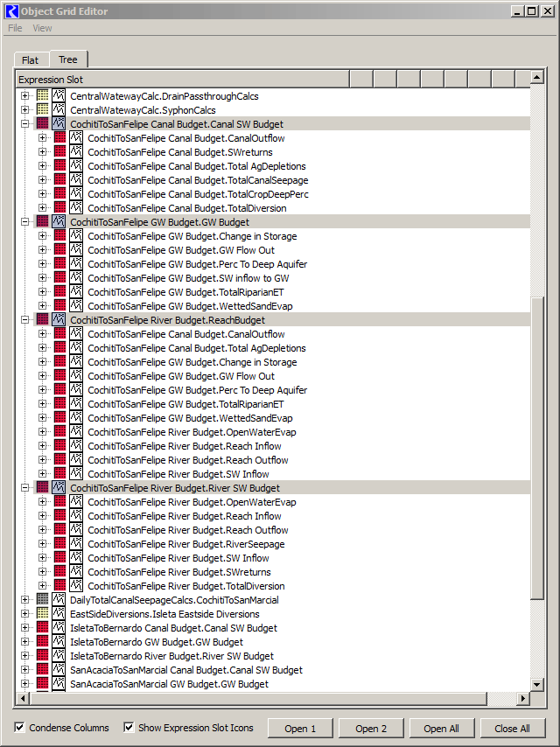Expand the CentralWatewayCalc.DrainPassthroughCalcs node

pyautogui.click(x=24, y=95)
